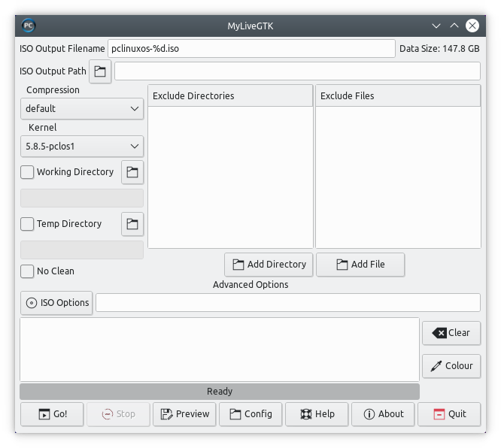This screenshot has height=448, width=501.
Task: Open the Kernel version dropdown
Action: click(82, 147)
